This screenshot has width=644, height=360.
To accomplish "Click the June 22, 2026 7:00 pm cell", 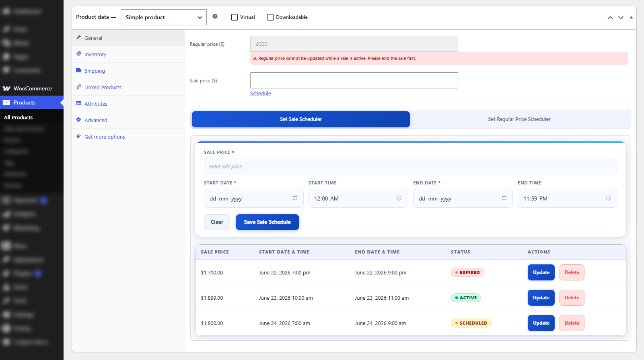I will (284, 273).
